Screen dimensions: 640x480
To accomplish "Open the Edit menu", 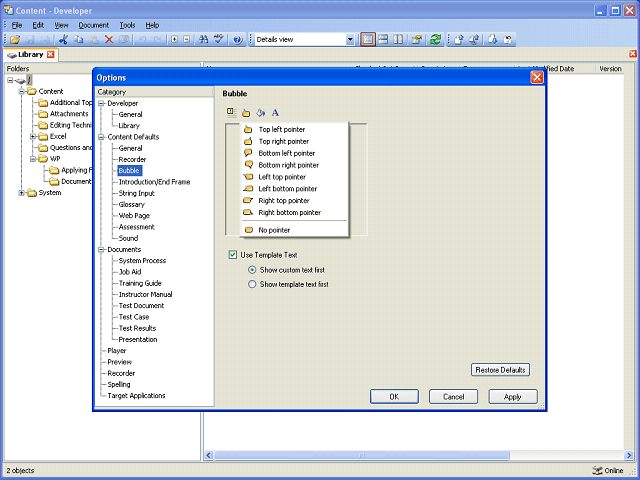I will 38,25.
